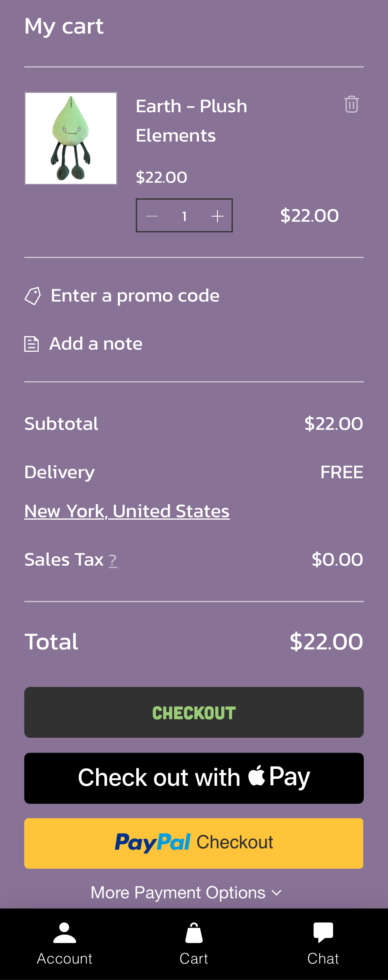The height and width of the screenshot is (980, 388).
Task: Open Chat tab speech bubble icon
Action: click(x=323, y=933)
